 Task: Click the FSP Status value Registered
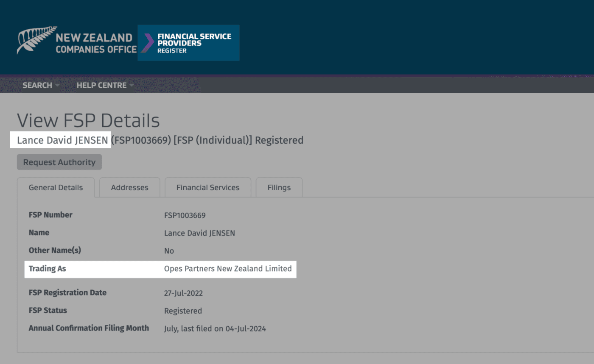(183, 311)
